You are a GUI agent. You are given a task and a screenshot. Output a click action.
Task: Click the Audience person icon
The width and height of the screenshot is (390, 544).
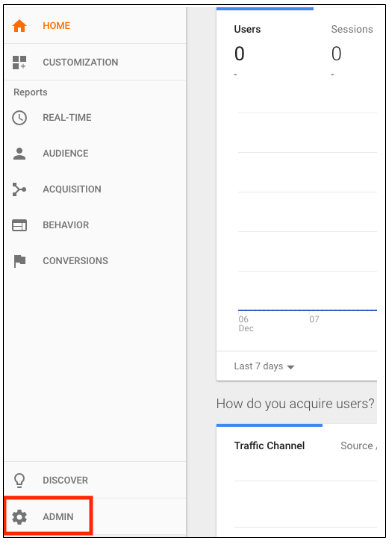[19, 154]
